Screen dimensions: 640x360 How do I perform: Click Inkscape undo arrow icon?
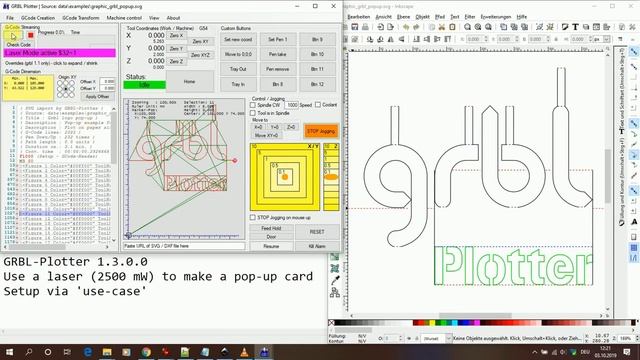click(x=406, y=27)
